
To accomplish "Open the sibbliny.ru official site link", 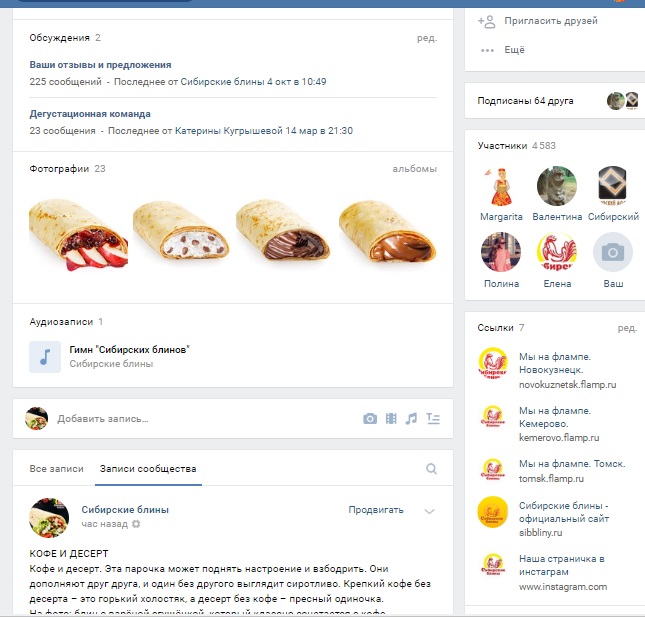I will pos(564,519).
